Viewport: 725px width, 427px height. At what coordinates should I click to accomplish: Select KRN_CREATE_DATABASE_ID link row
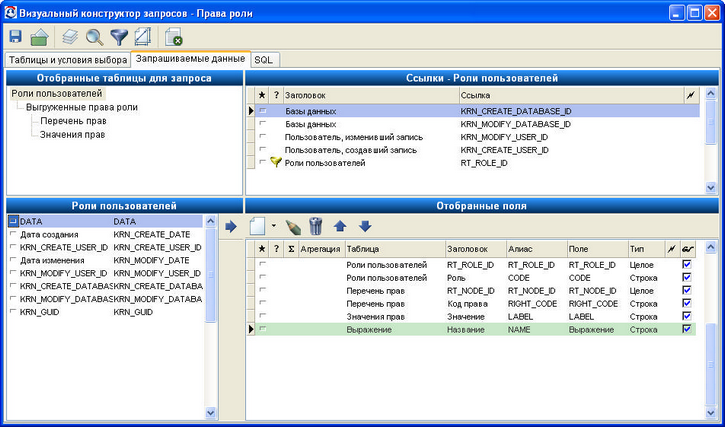point(473,111)
